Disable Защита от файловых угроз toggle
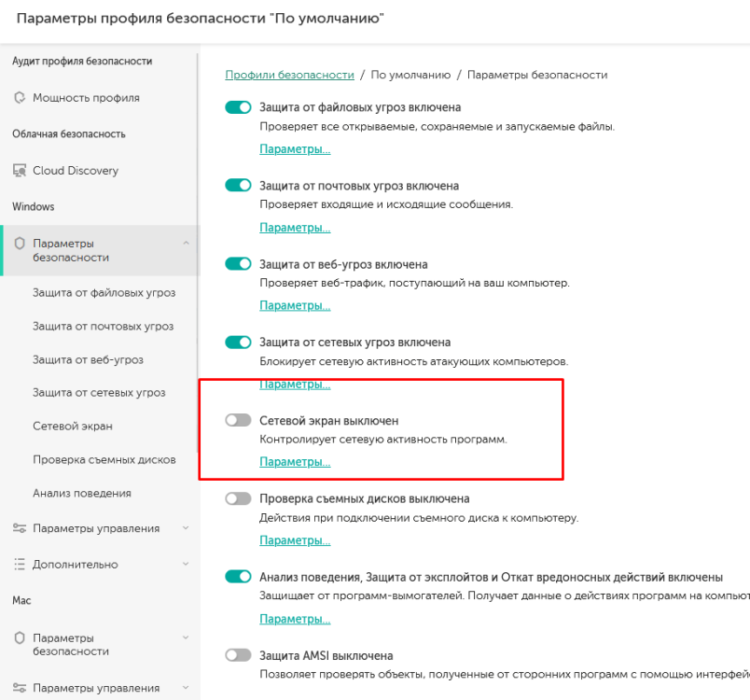The height and width of the screenshot is (700, 750). point(239,107)
